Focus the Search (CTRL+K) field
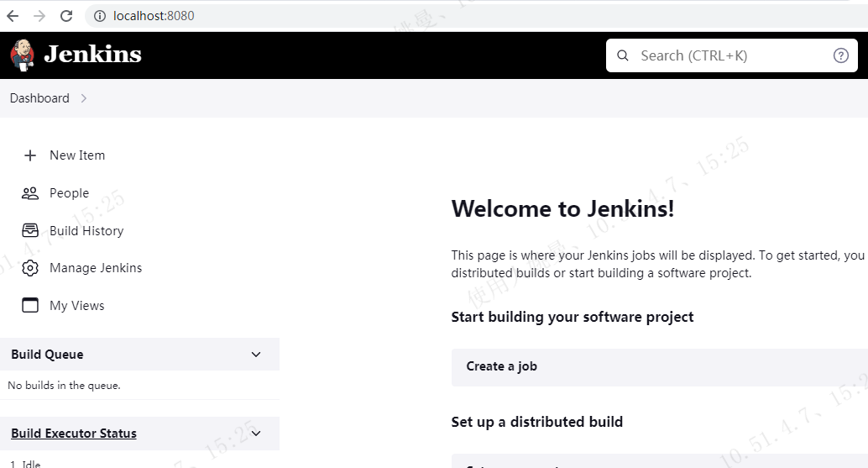Viewport: 868px width, 468px height. [x=731, y=55]
